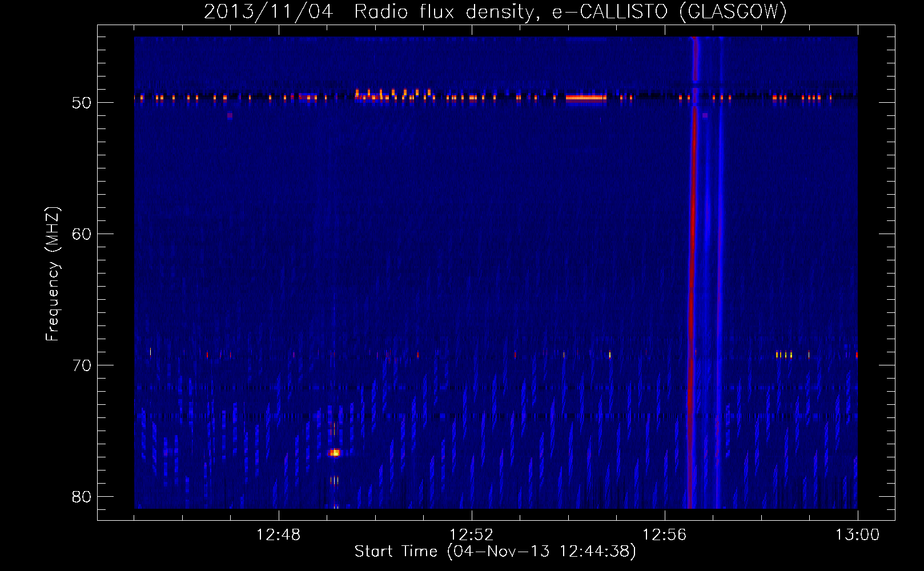Click the 12:56 time tick label
Screen dimensions: 924x571
pos(664,535)
